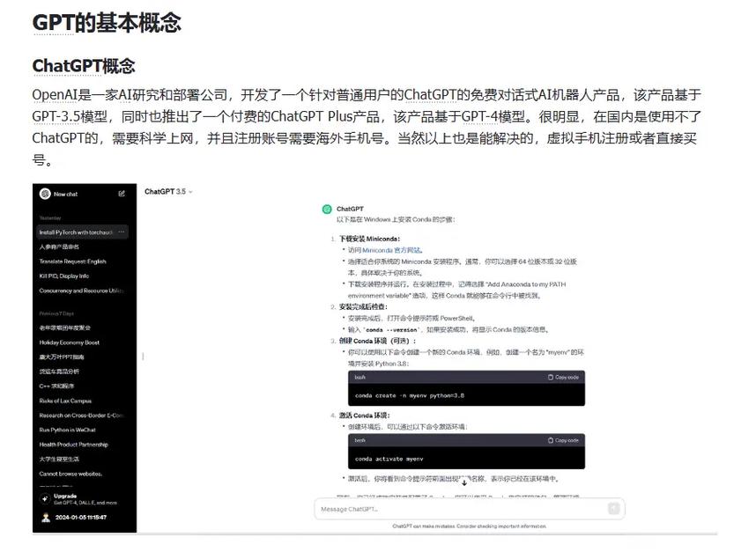
Task: Click the New chat compose icon
Action: (x=122, y=193)
